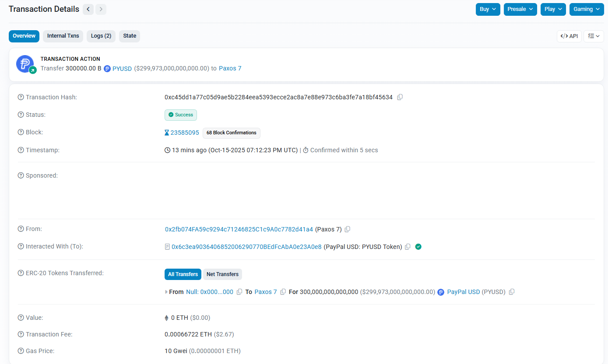608x364 pixels.
Task: Switch to the Internal Txns tab
Action: [x=63, y=36]
